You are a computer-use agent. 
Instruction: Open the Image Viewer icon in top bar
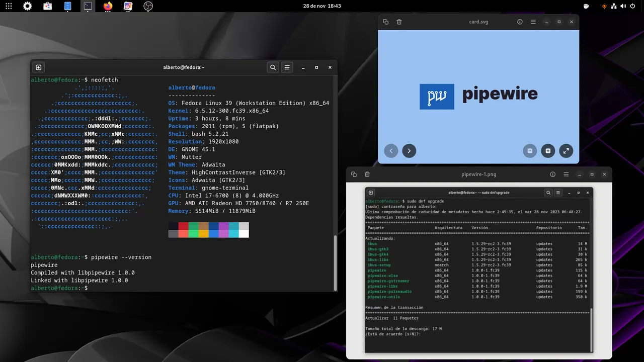[x=128, y=6]
